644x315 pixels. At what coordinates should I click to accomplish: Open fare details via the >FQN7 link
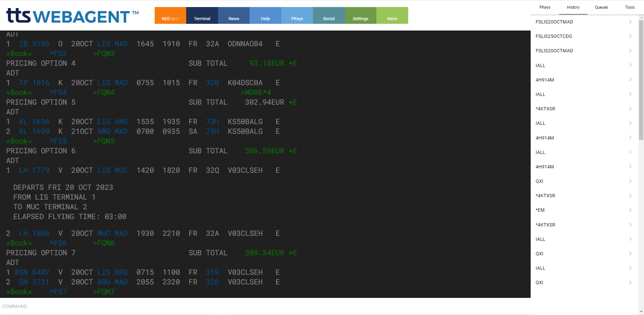(x=104, y=292)
